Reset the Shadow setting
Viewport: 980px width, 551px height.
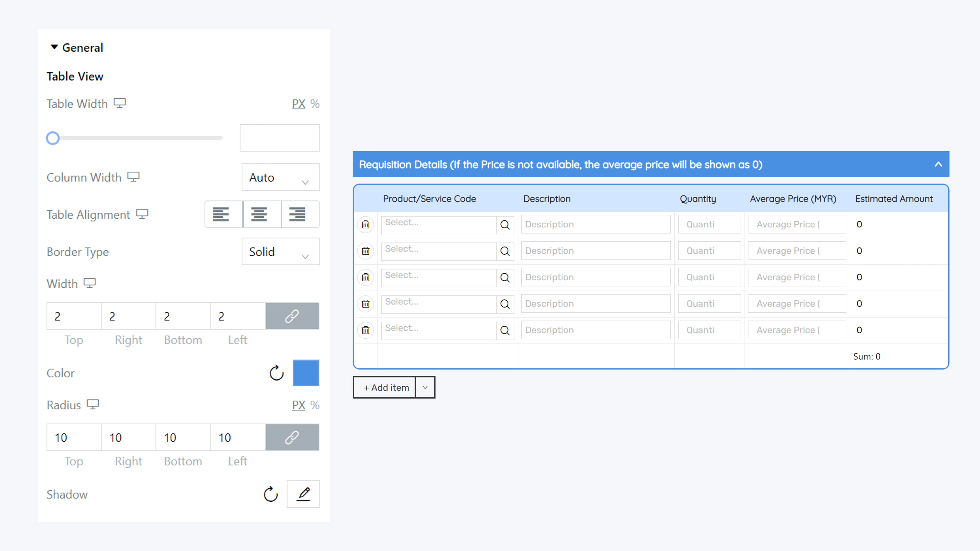(x=271, y=494)
